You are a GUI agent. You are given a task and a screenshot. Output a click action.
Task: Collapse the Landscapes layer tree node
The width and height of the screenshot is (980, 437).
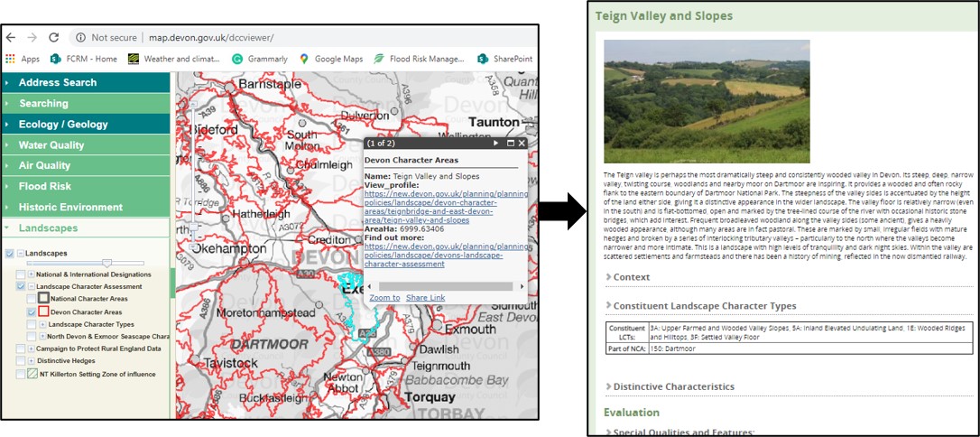21,253
